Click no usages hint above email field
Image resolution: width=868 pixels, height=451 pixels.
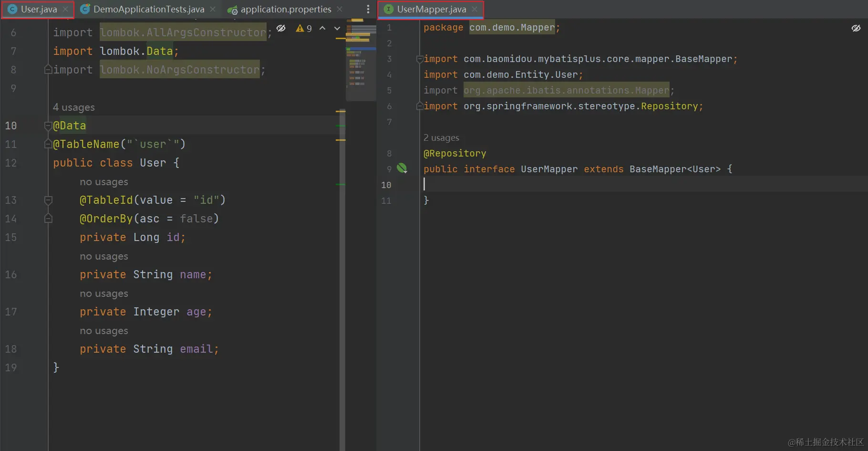(104, 331)
